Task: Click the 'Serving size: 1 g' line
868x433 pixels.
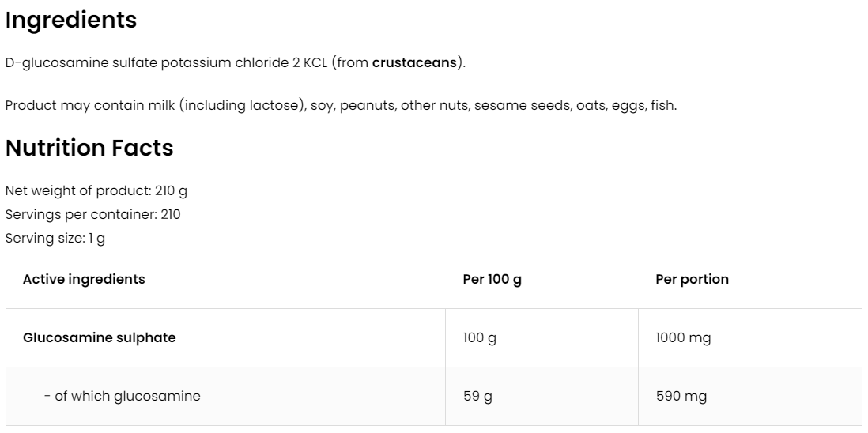Action: [x=55, y=239]
